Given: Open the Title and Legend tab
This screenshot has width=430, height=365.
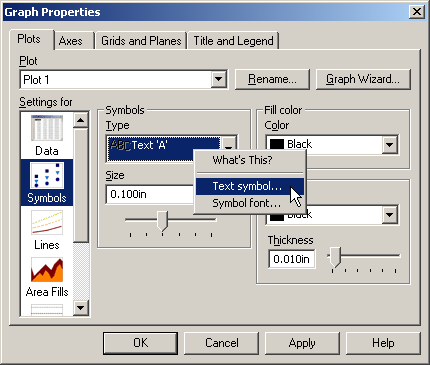Looking at the screenshot, I should pos(233,41).
